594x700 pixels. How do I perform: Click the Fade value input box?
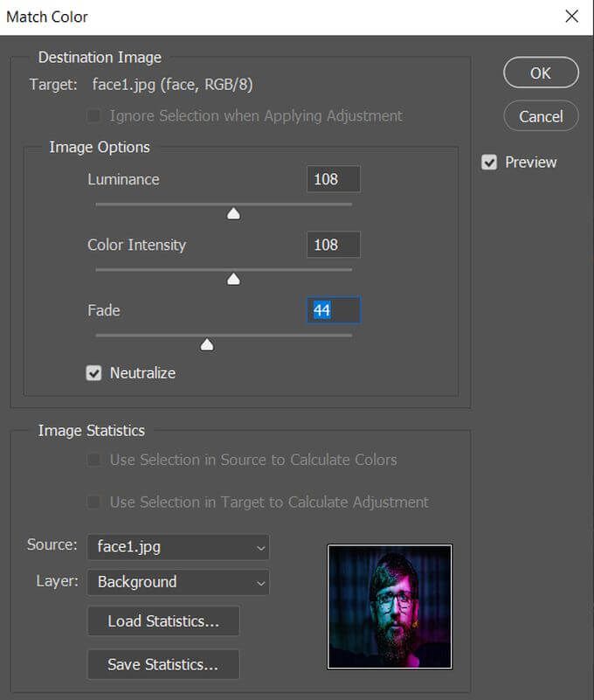click(333, 310)
